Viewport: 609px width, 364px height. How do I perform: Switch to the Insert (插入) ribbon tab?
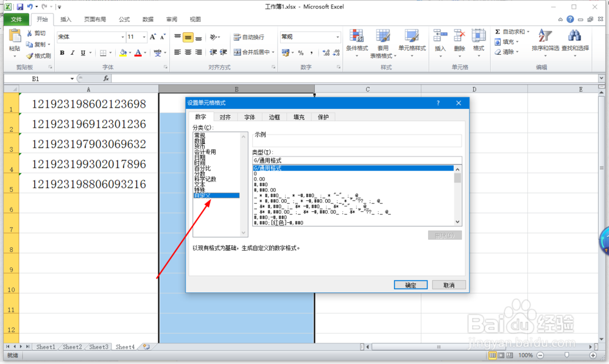[x=66, y=19]
